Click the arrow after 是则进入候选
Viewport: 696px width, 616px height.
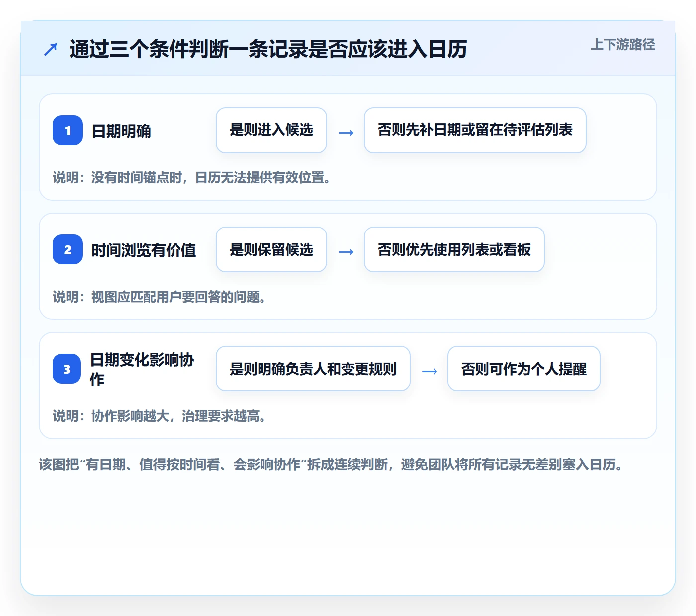click(x=346, y=133)
